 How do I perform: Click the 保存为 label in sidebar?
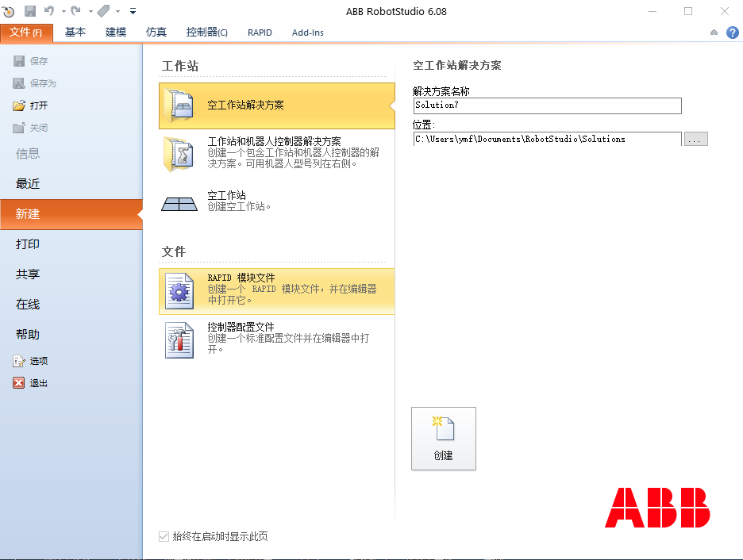43,83
